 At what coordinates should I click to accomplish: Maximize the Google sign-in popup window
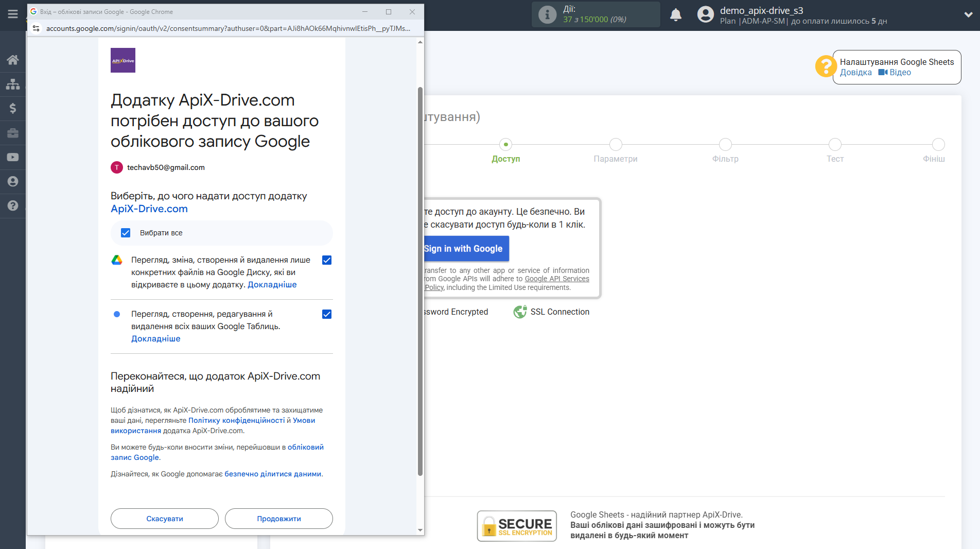click(389, 12)
